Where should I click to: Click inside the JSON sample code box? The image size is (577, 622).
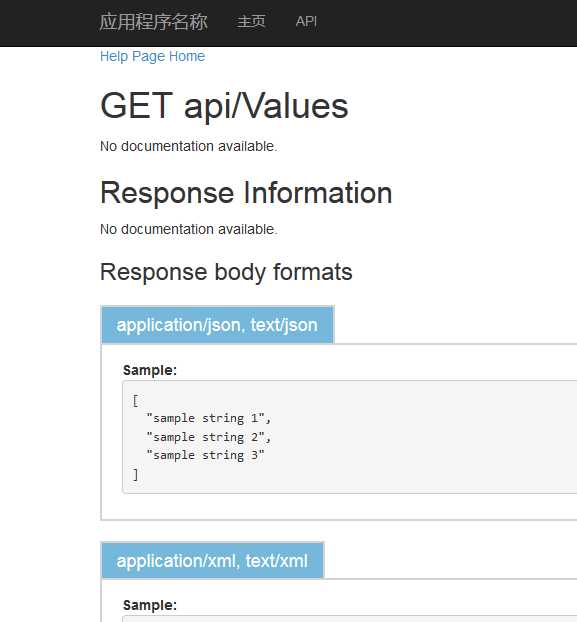350,437
